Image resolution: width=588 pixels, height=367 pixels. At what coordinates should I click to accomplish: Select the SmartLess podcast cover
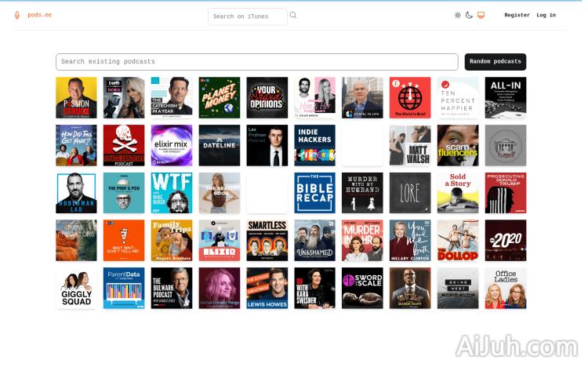click(267, 241)
